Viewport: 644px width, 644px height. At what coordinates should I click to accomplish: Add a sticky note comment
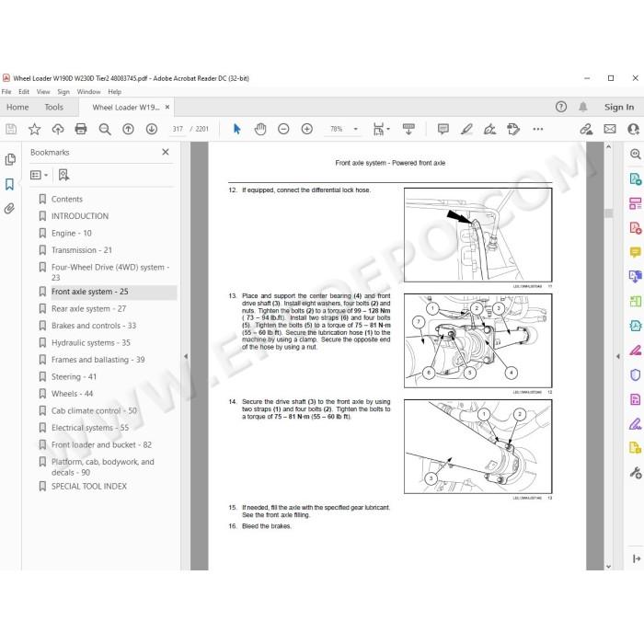443,129
